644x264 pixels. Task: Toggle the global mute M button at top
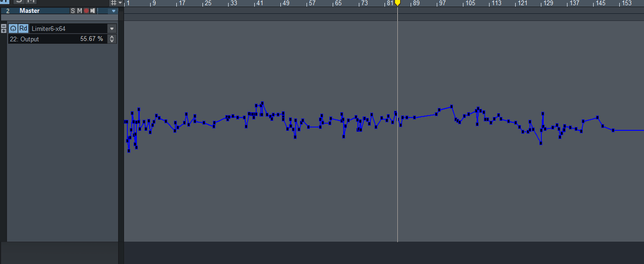[x=31, y=2]
